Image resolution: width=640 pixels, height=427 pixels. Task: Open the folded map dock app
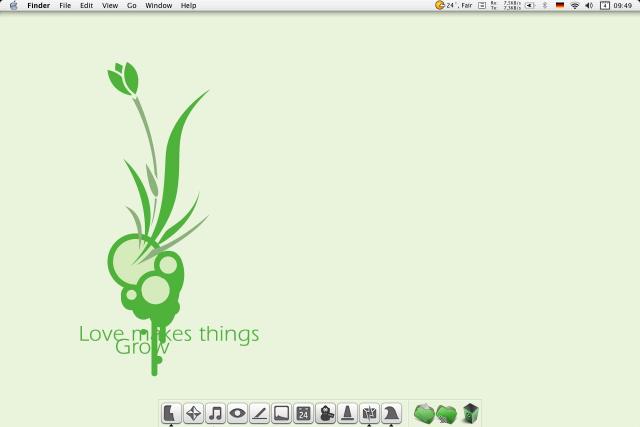coord(369,413)
